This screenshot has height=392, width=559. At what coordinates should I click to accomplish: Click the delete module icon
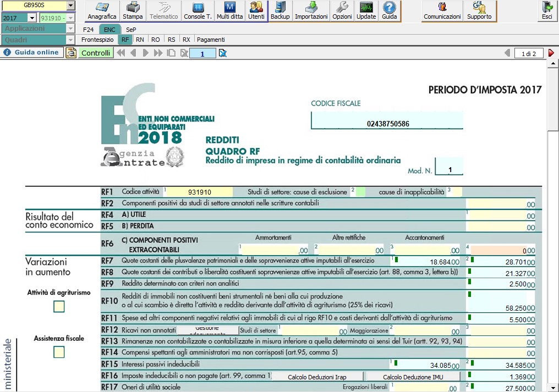tap(184, 53)
